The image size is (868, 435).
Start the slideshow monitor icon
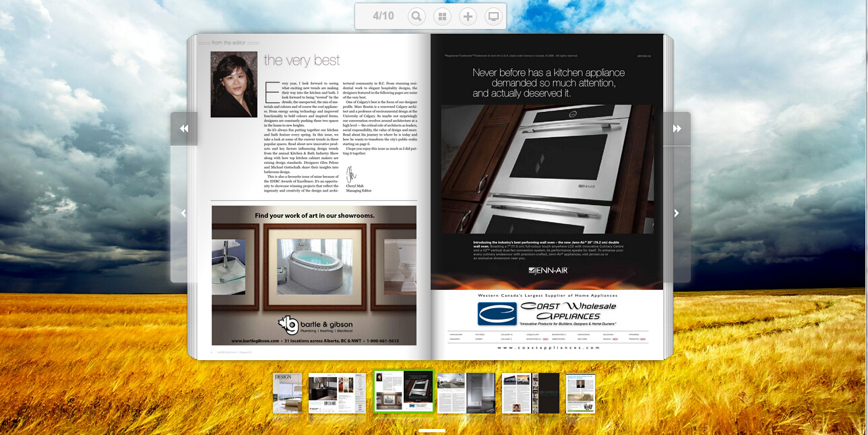tap(493, 16)
